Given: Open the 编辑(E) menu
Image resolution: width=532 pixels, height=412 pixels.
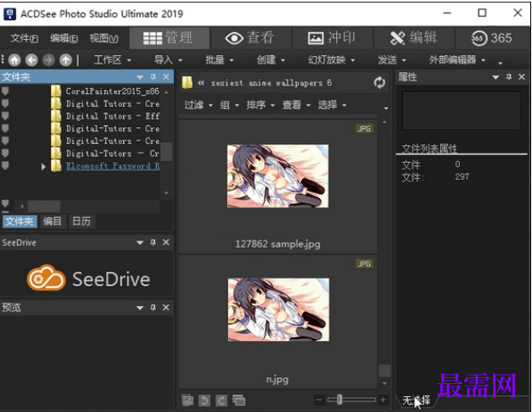Looking at the screenshot, I should coord(64,38).
